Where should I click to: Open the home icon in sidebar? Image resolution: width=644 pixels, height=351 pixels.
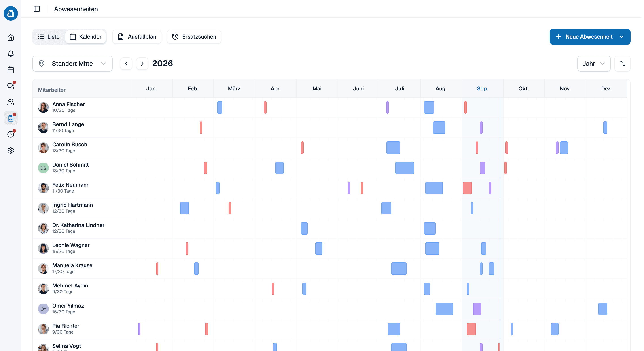[x=11, y=38]
